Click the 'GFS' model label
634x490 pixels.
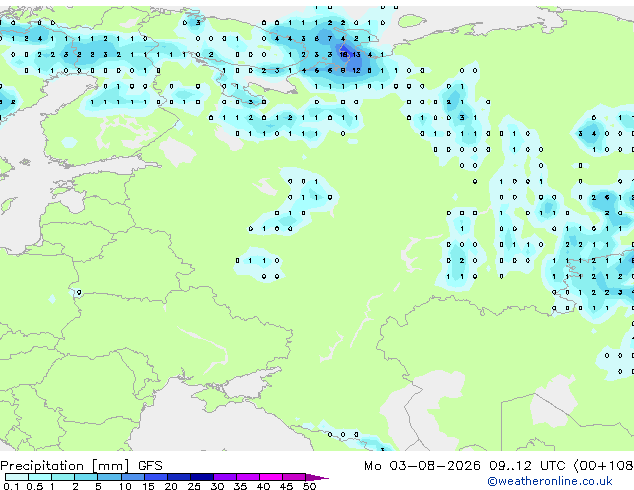(150, 466)
